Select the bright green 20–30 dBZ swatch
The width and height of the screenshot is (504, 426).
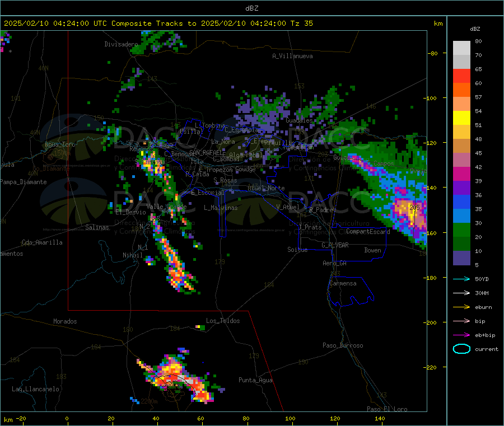tap(461, 230)
